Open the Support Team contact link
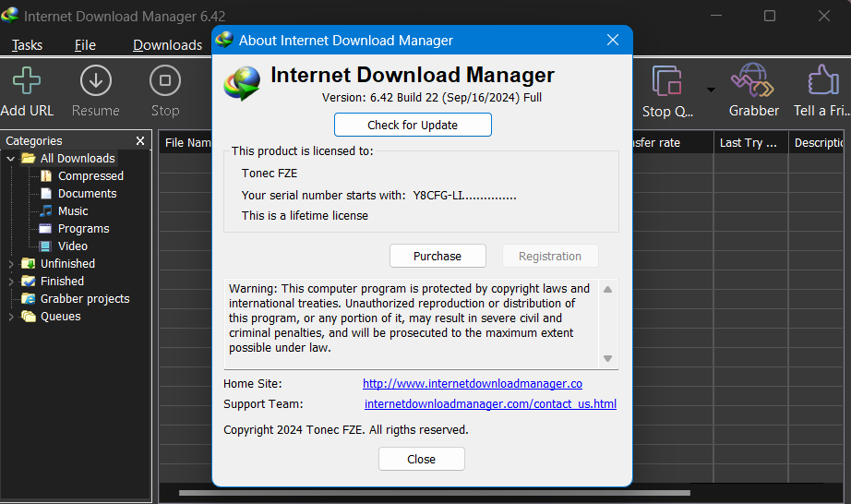 tap(490, 403)
